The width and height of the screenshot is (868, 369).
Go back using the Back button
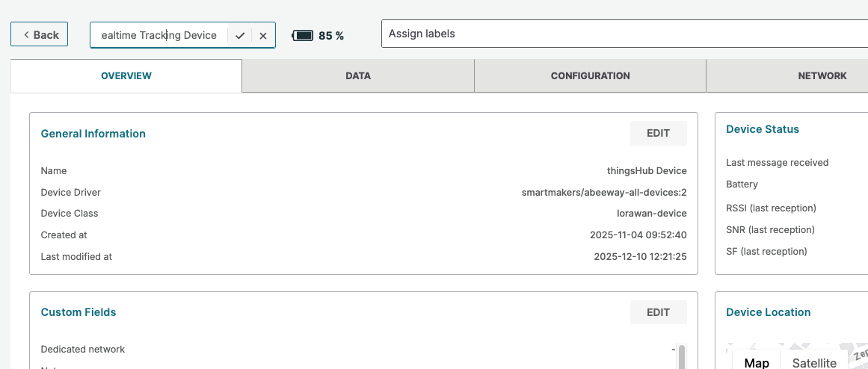point(40,34)
